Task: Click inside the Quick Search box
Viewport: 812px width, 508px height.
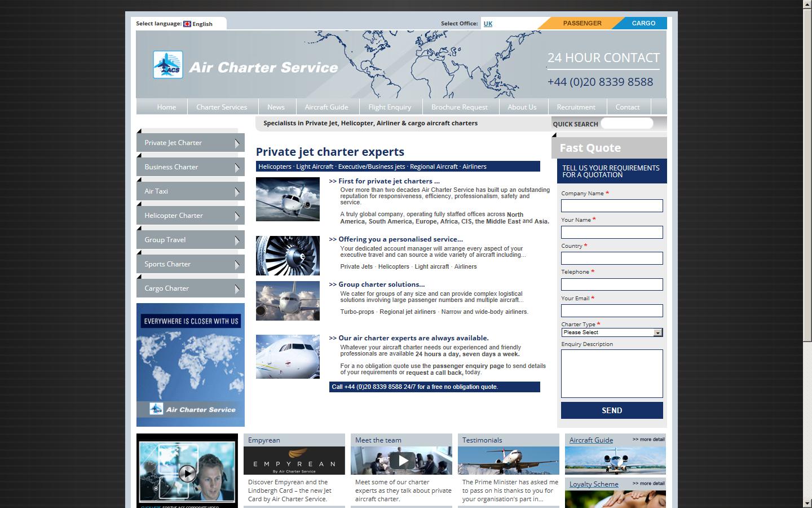Action: [626, 123]
